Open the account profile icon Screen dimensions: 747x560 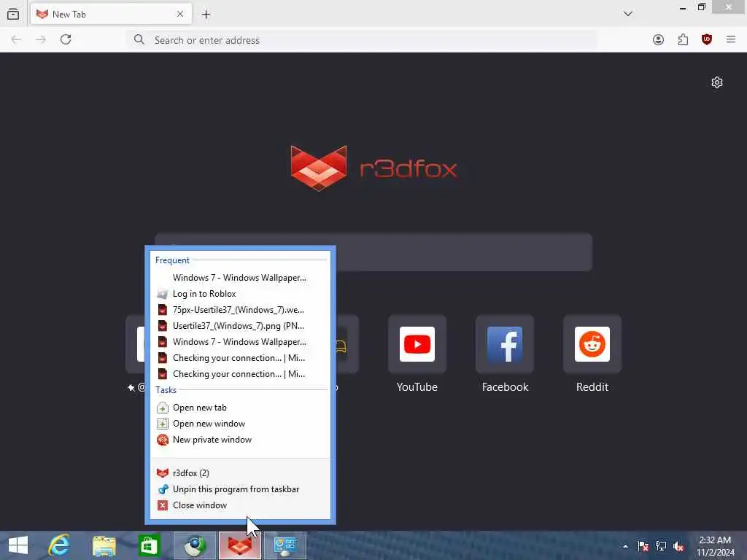pos(658,39)
